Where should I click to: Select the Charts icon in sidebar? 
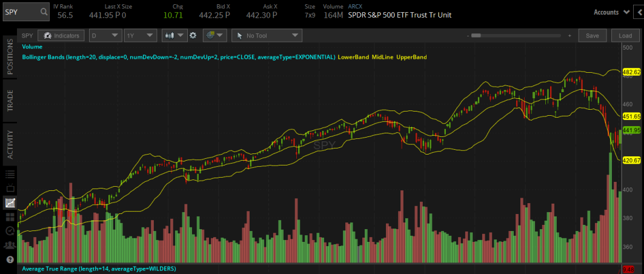[10, 202]
